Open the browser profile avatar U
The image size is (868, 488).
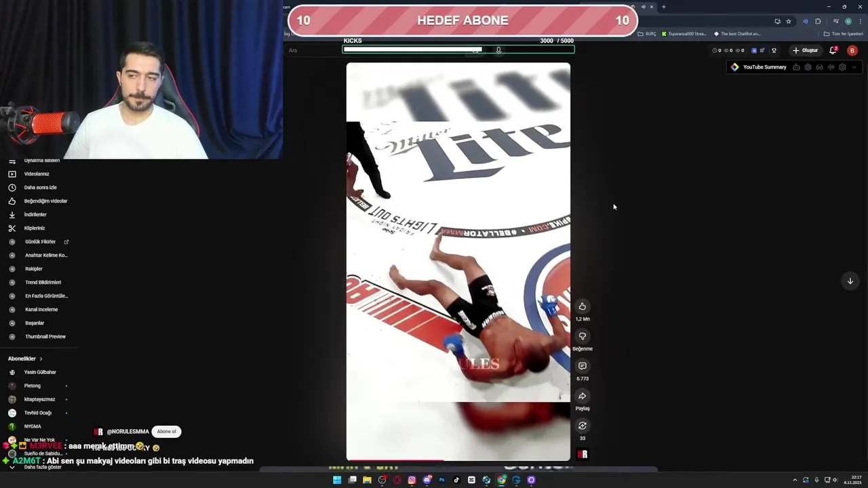click(848, 21)
